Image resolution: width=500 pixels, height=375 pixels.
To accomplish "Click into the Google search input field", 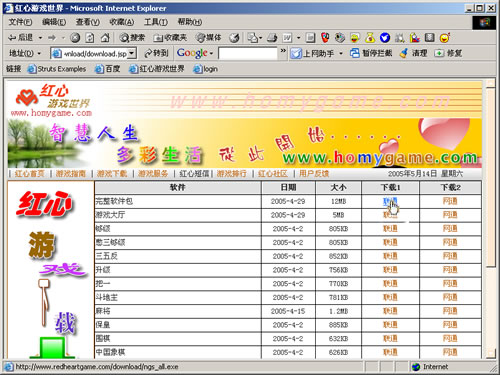I will point(248,53).
